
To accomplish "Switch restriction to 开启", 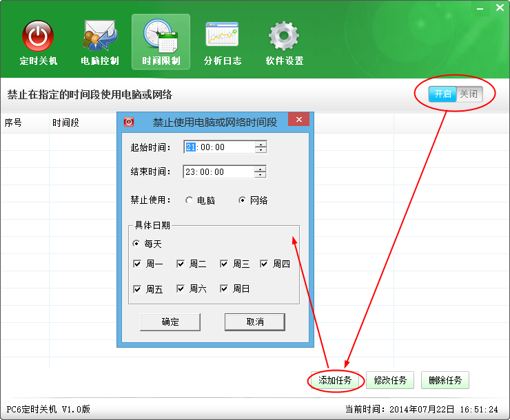I will coord(442,94).
